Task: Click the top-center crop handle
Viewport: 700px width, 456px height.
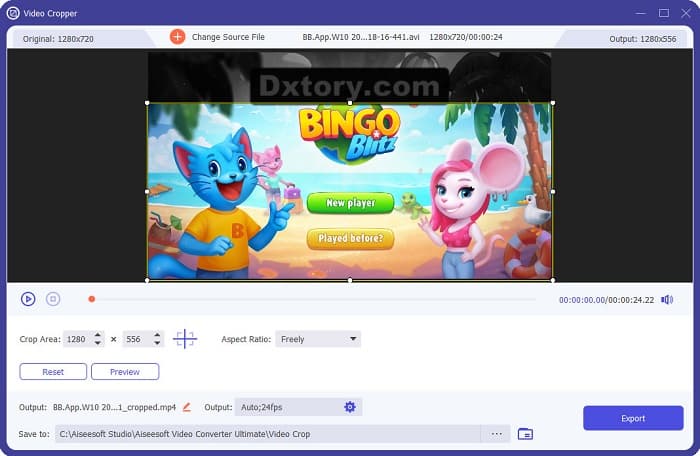Action: coord(350,103)
